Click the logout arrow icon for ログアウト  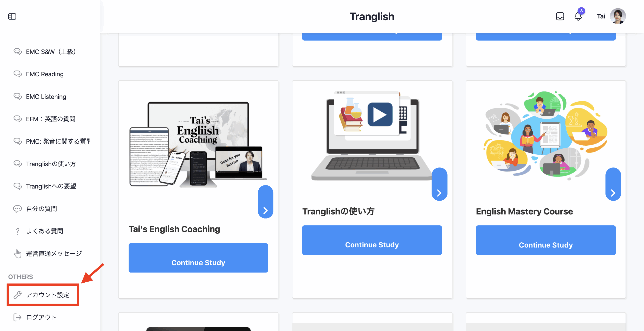pyautogui.click(x=17, y=317)
